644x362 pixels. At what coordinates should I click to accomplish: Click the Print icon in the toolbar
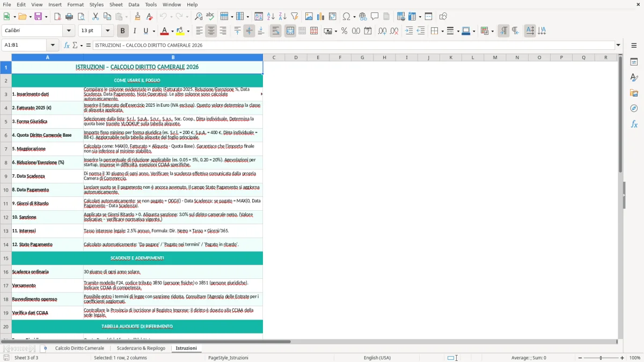[x=69, y=17]
